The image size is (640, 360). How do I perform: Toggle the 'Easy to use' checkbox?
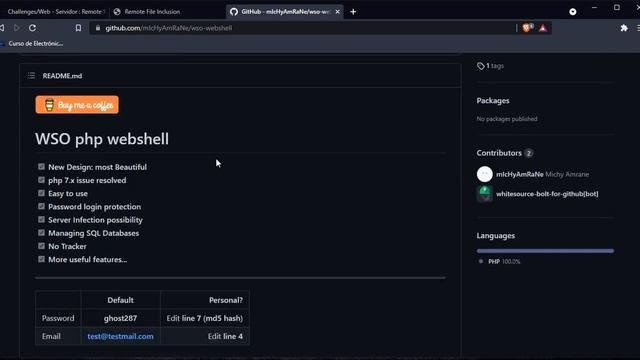(41, 193)
